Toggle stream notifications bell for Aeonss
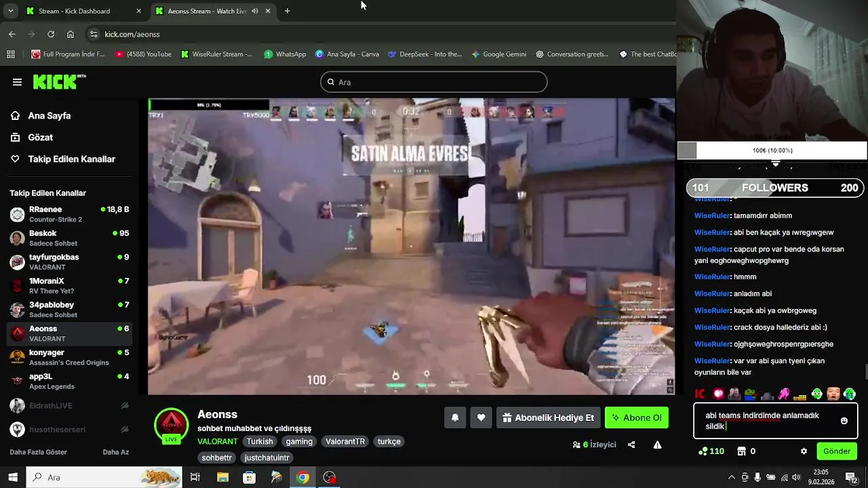 [455, 418]
